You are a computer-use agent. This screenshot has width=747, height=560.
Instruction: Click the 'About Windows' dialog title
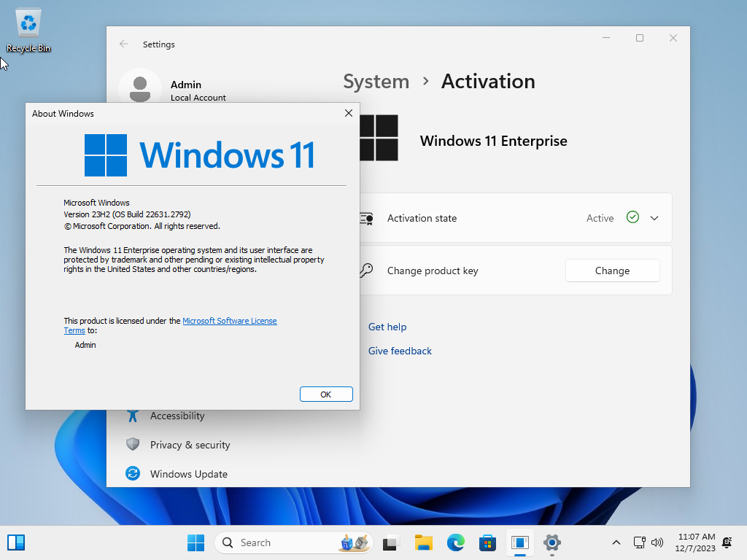(x=63, y=113)
